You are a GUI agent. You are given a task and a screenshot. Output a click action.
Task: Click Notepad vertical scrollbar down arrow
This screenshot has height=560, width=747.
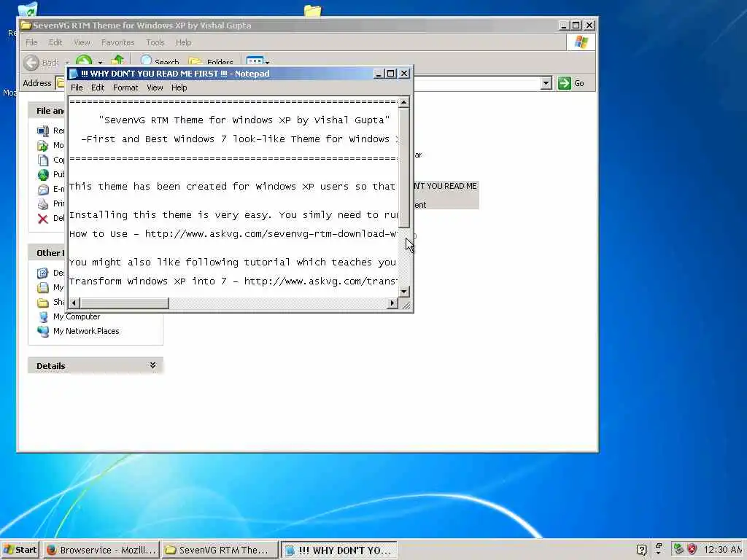(x=403, y=292)
